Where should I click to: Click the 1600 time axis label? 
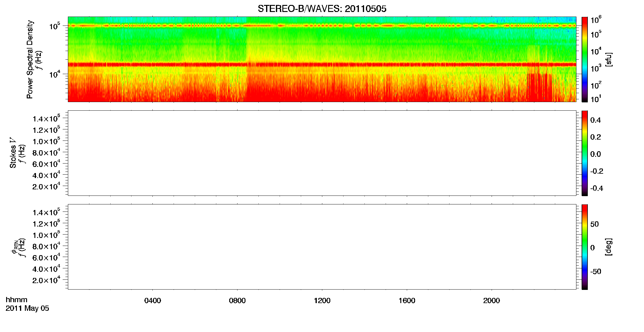pyautogui.click(x=407, y=301)
